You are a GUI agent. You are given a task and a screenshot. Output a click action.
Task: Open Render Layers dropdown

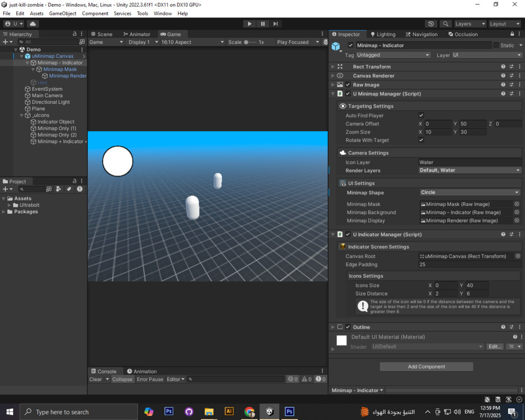470,170
